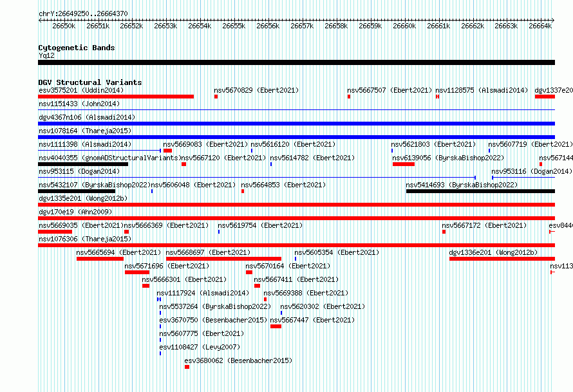Click nsv1128575 (Alsmadi2014) label
The image size is (573, 392).
482,90
